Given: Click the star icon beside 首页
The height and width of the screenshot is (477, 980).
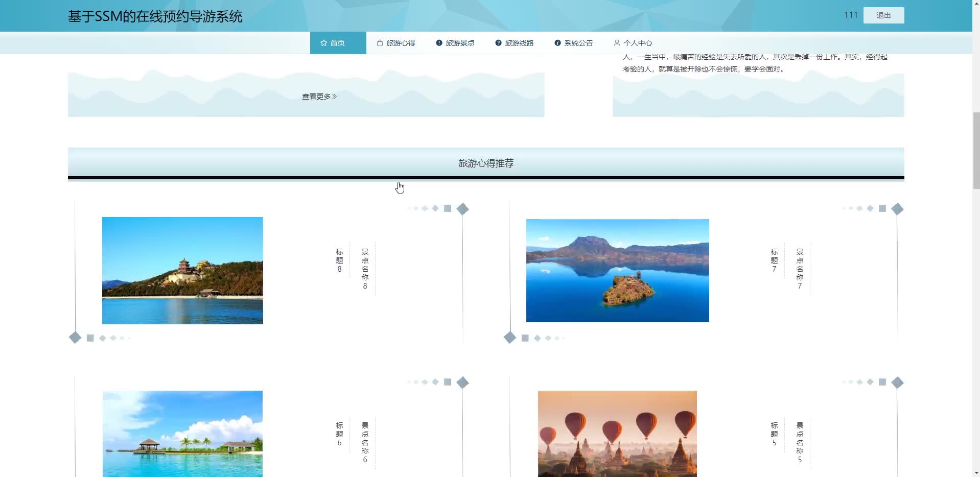Looking at the screenshot, I should (323, 43).
